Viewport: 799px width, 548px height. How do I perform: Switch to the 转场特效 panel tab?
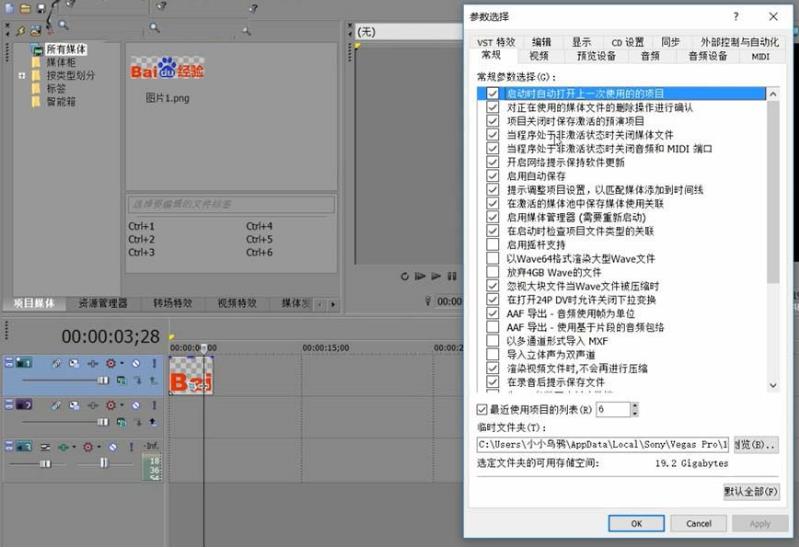[x=172, y=303]
